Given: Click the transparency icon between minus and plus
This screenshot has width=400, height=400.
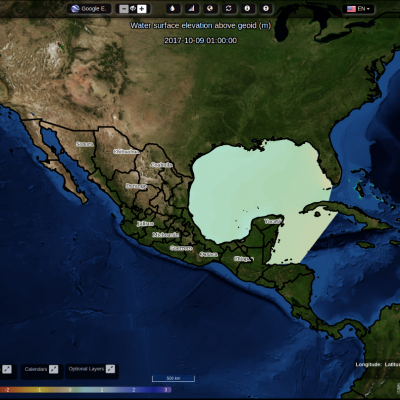Looking at the screenshot, I should [133, 9].
